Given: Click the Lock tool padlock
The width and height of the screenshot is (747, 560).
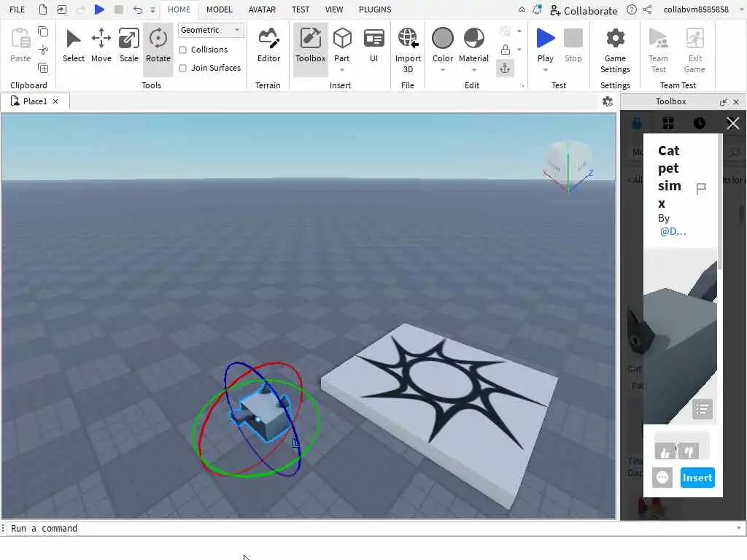Looking at the screenshot, I should pyautogui.click(x=505, y=50).
